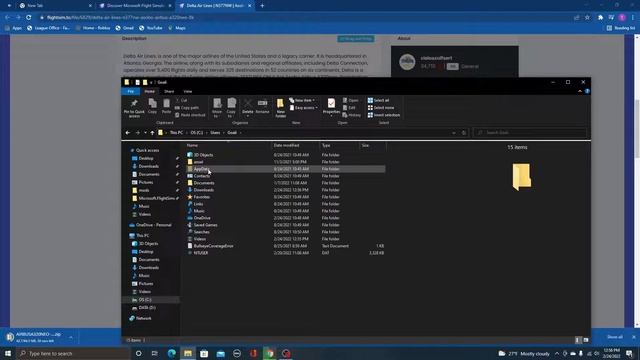Switch to the New Tab browser tab
This screenshot has width=640, height=360.
[x=54, y=6]
